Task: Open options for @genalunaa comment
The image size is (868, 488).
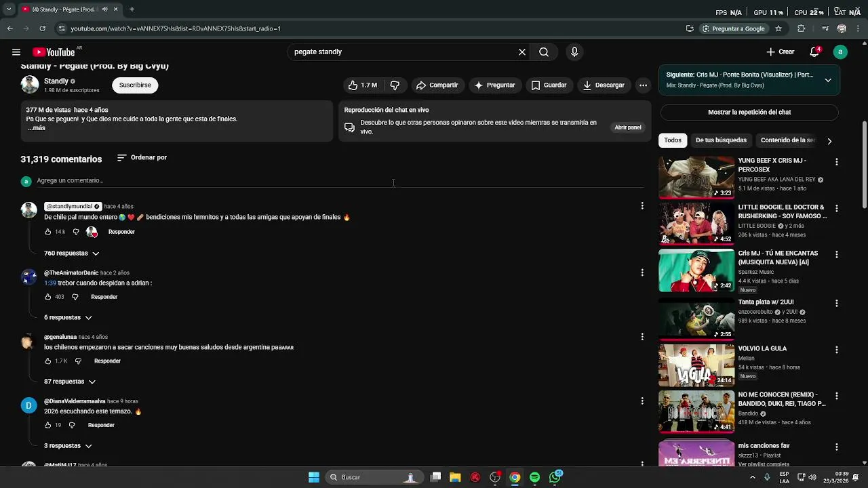Action: pyautogui.click(x=642, y=337)
